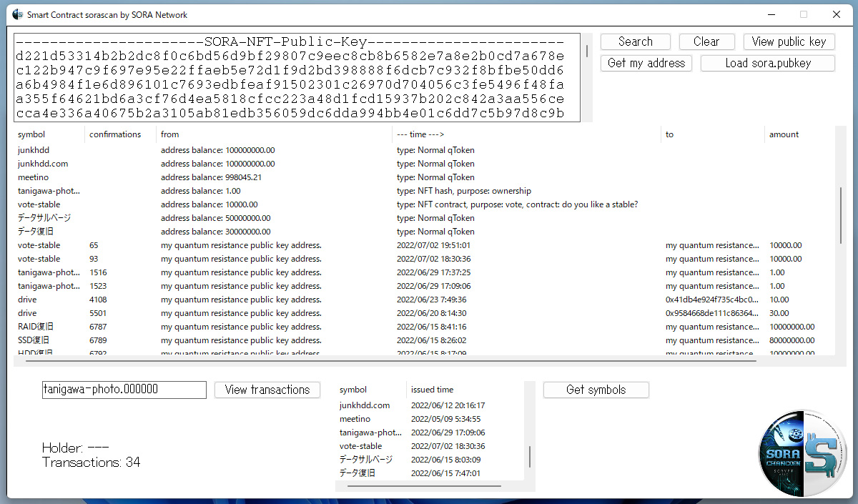This screenshot has height=504, width=858.
Task: Select the meetino row with balance 998045.21
Action: (425, 177)
